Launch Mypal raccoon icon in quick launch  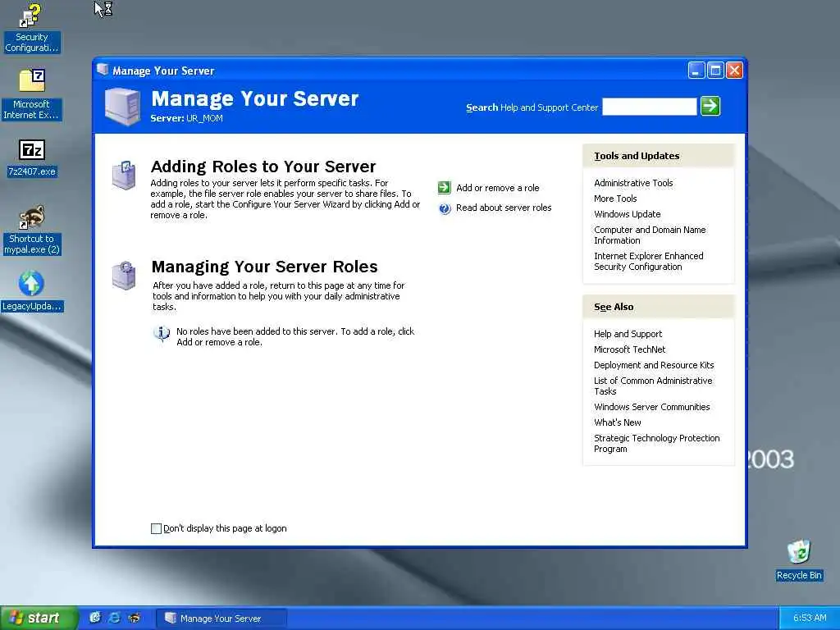(134, 618)
